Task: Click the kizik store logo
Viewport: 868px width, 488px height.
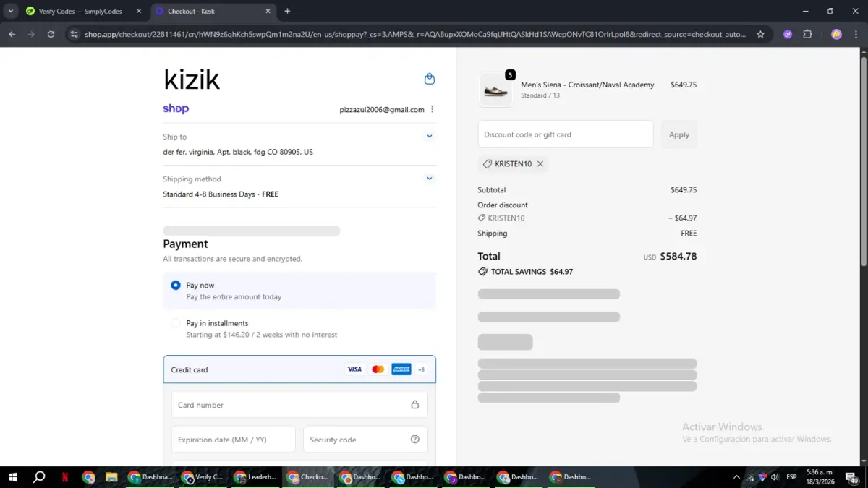Action: 192,79
